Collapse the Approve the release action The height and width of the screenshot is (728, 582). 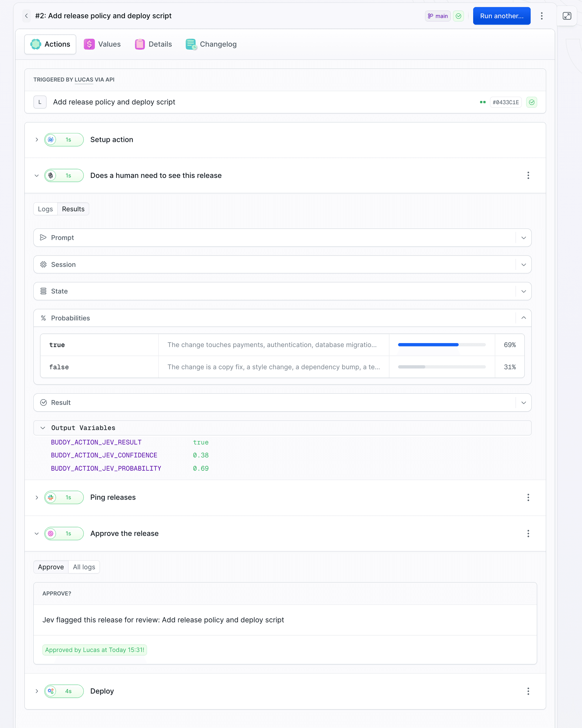(37, 533)
